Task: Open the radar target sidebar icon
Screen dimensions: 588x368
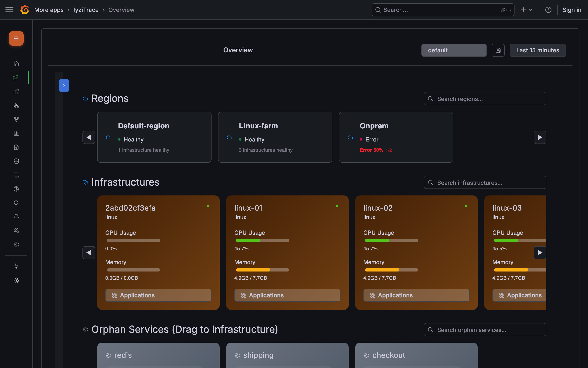Action: (16, 189)
